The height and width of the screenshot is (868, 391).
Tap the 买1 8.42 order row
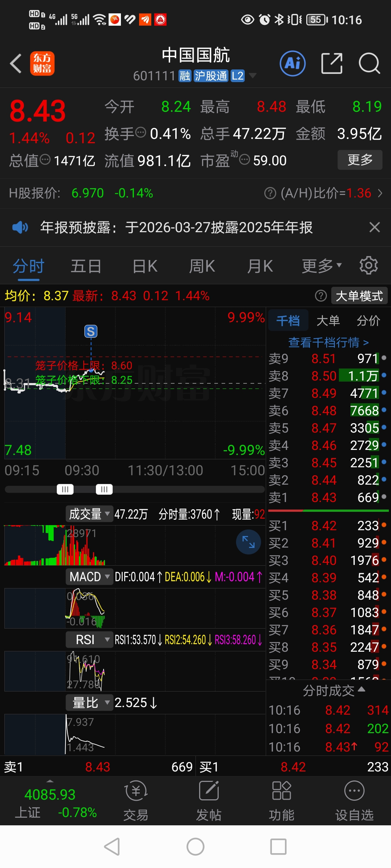point(328,526)
